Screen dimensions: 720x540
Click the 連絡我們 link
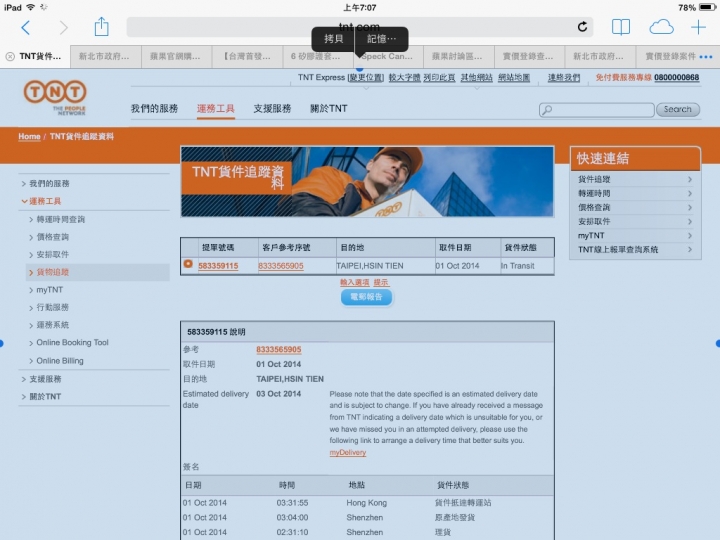click(564, 78)
